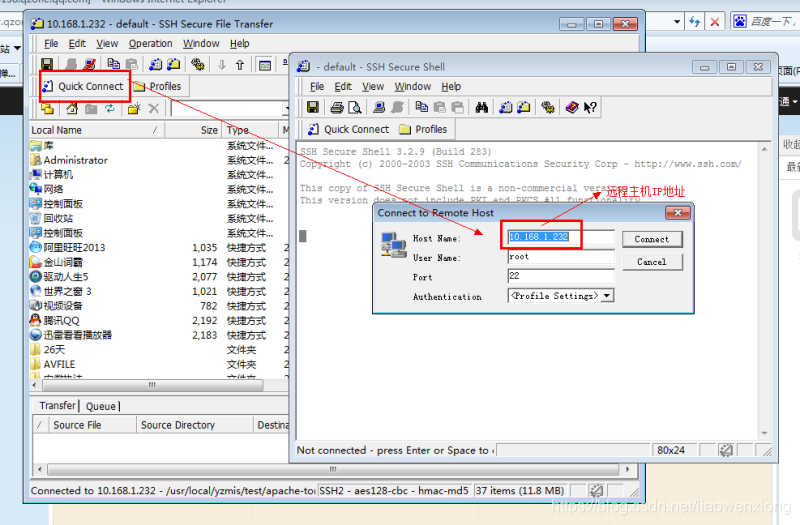Select 回收站 in local file list
800x525 pixels.
pos(58,218)
